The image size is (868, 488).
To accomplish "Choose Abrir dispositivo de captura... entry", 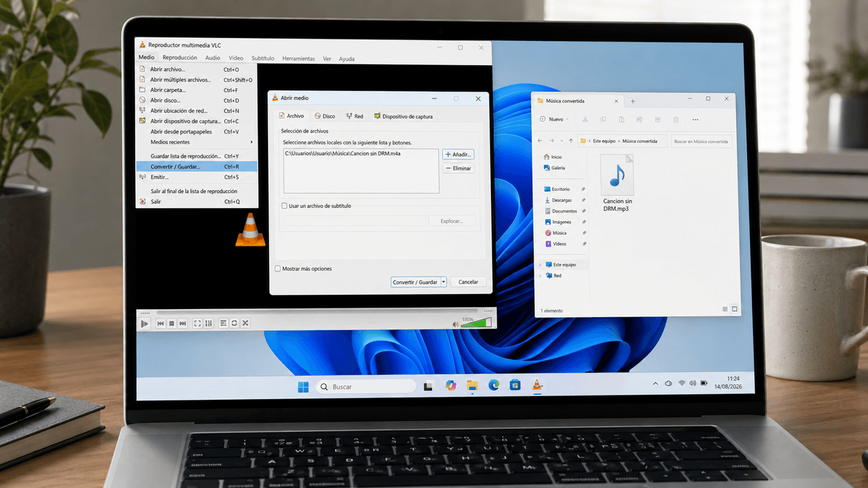I will 197,121.
